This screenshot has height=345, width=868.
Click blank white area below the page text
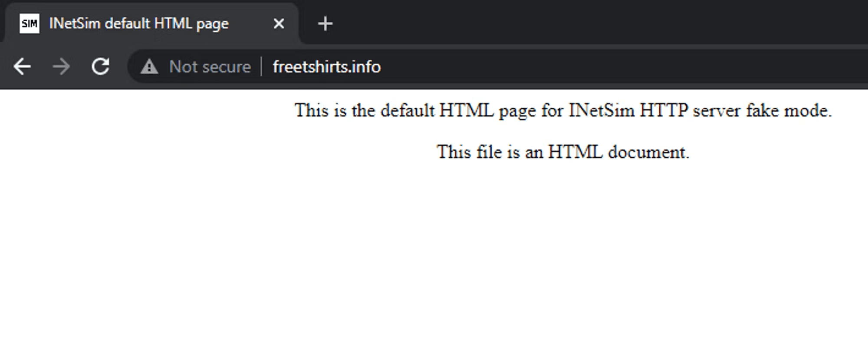coord(434,261)
